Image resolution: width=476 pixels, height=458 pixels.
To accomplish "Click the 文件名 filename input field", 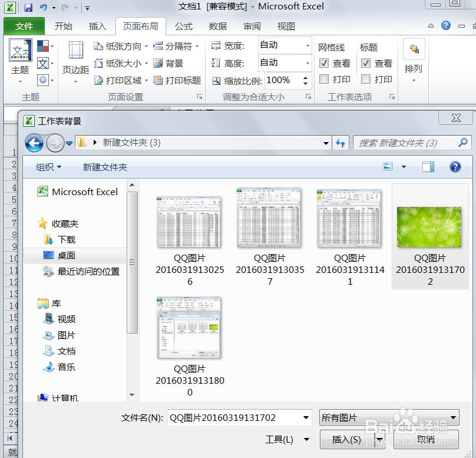I will pyautogui.click(x=234, y=417).
